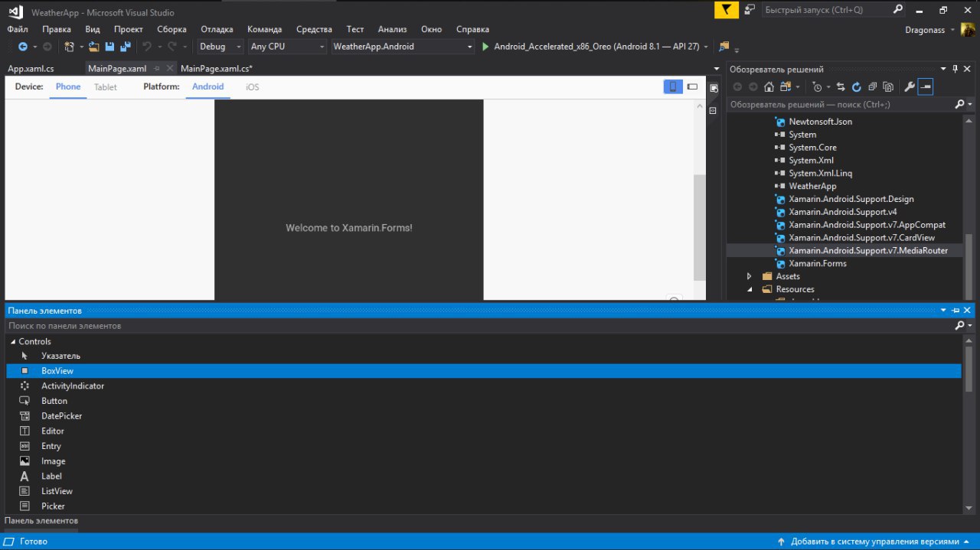Expand the Assets folder in Solution Explorer
980x550 pixels.
(x=750, y=276)
